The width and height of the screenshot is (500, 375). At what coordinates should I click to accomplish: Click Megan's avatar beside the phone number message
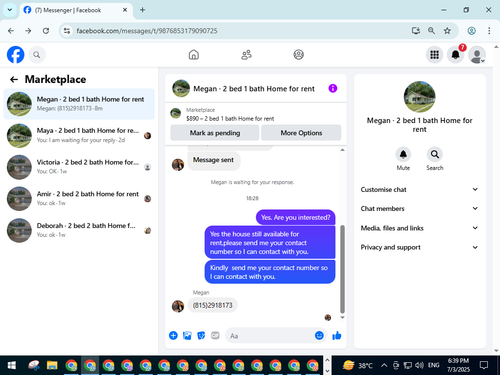tap(178, 306)
